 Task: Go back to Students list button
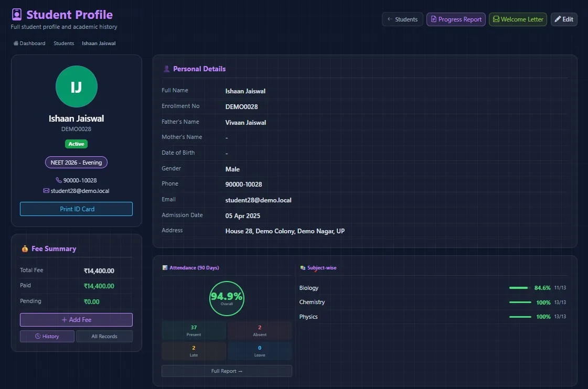(402, 19)
